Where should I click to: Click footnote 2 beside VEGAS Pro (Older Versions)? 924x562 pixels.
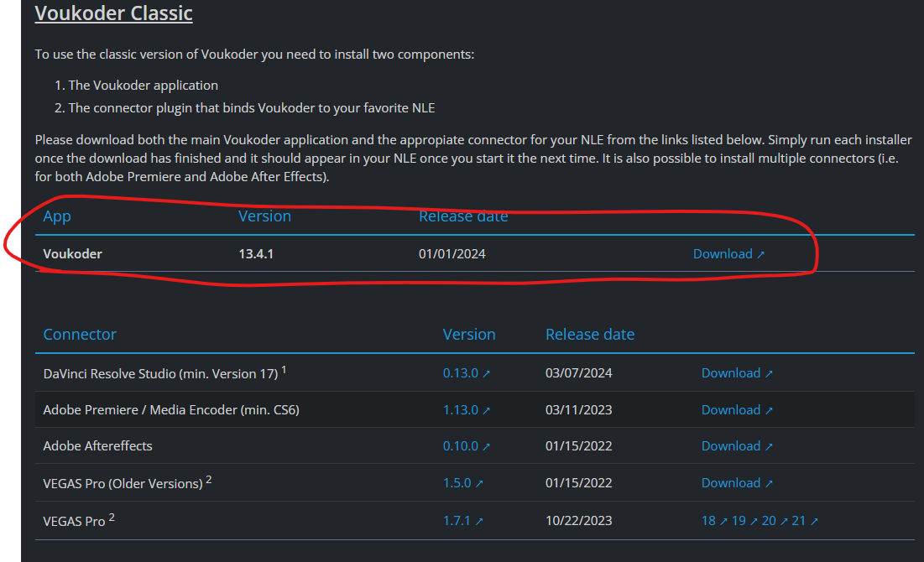point(209,479)
